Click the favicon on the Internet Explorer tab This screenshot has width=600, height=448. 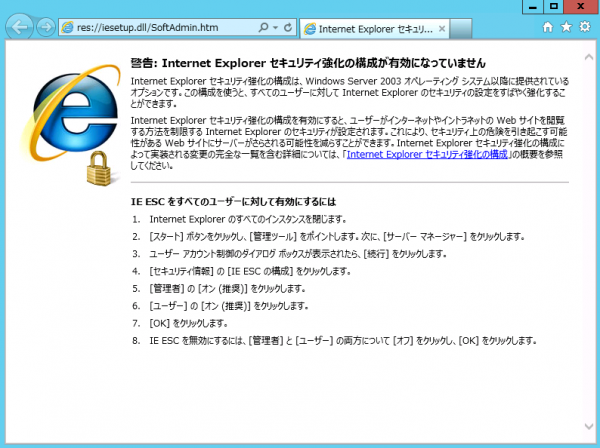point(310,30)
